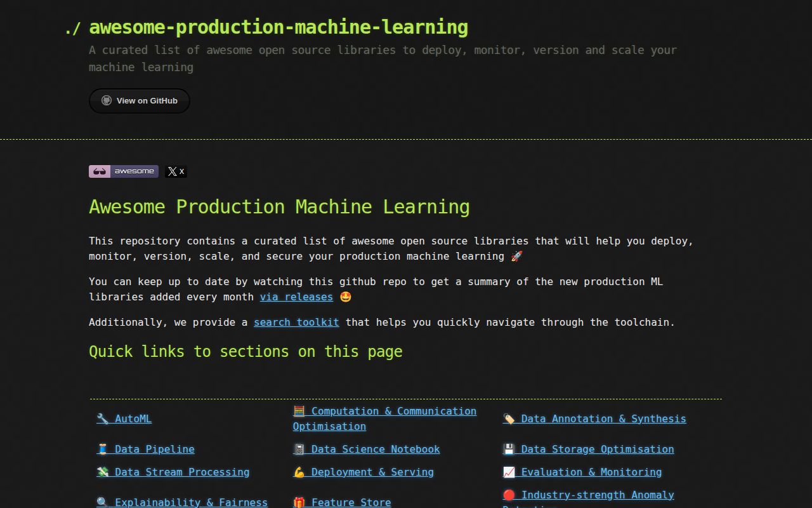Open Deployment & Serving section
This screenshot has height=508, width=812.
[363, 472]
